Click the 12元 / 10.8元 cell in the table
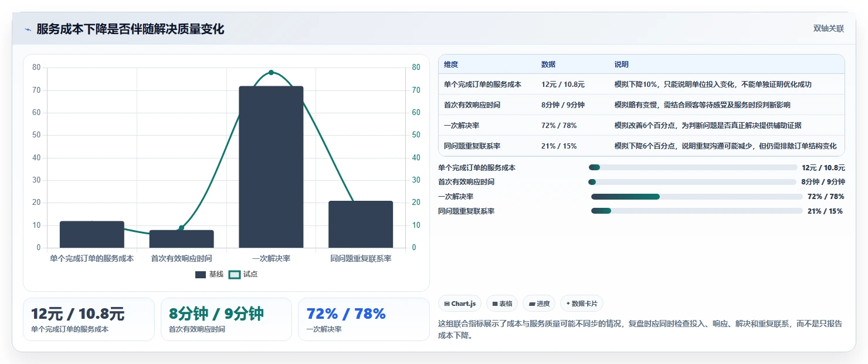 click(x=563, y=84)
